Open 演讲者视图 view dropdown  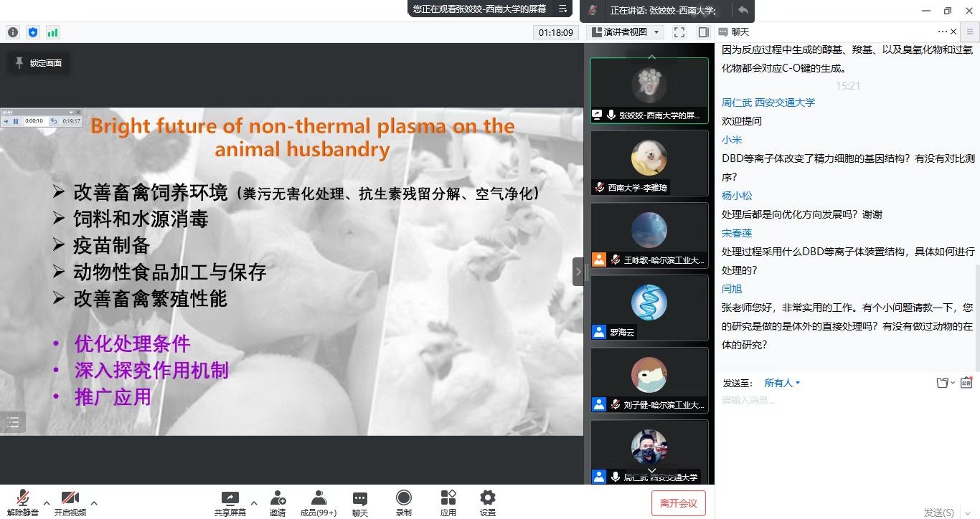(x=625, y=32)
